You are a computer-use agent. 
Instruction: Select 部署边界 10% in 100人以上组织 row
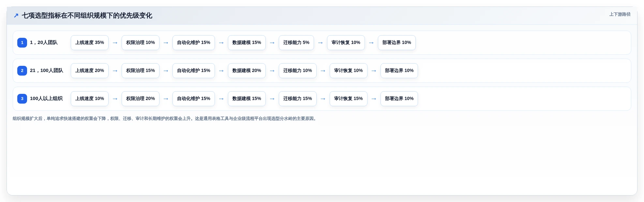[x=399, y=99]
